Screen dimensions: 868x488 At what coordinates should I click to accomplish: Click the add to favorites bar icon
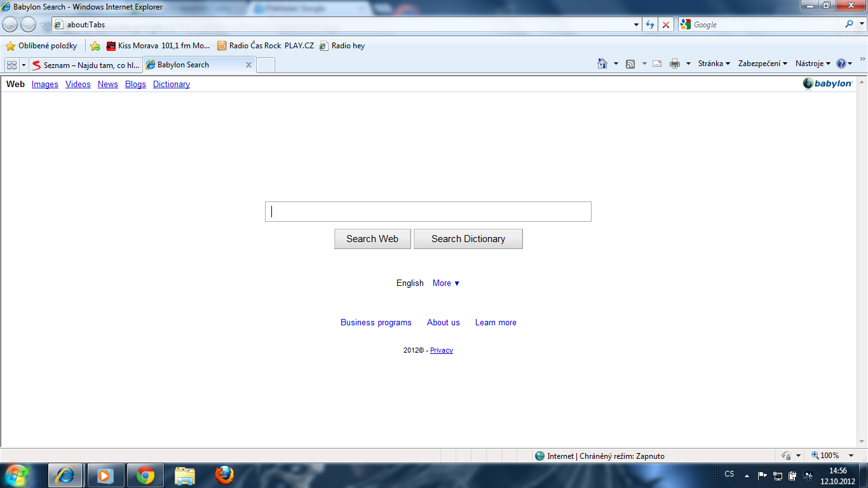[x=95, y=46]
